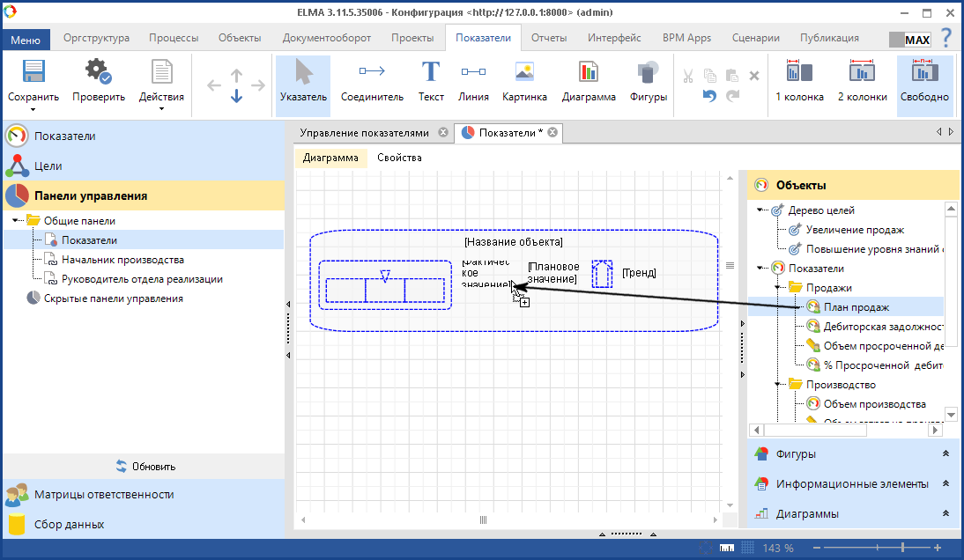Switch layout to 1 колонка

(799, 81)
